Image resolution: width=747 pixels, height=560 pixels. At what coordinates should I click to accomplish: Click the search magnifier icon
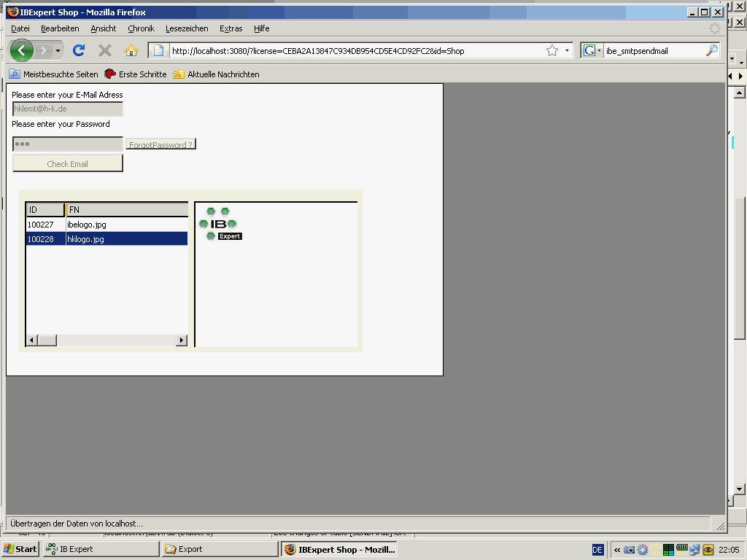point(712,50)
